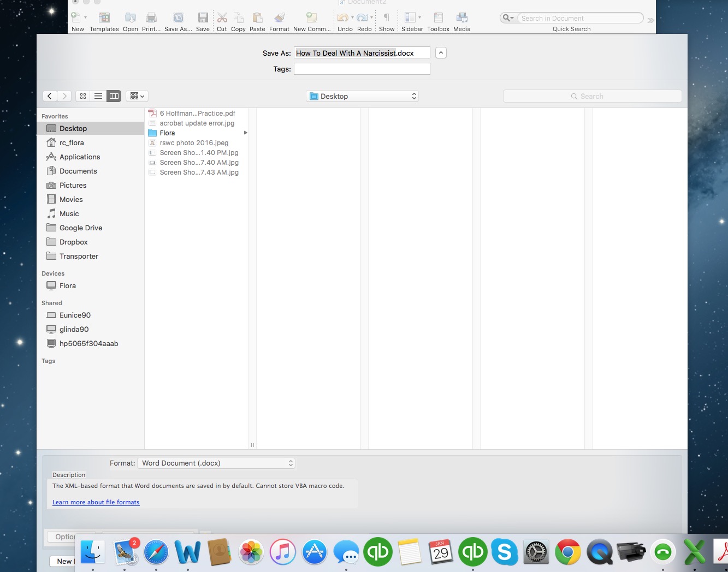Open the Media browser icon
Viewport: 728px width, 572px height.
(x=461, y=17)
